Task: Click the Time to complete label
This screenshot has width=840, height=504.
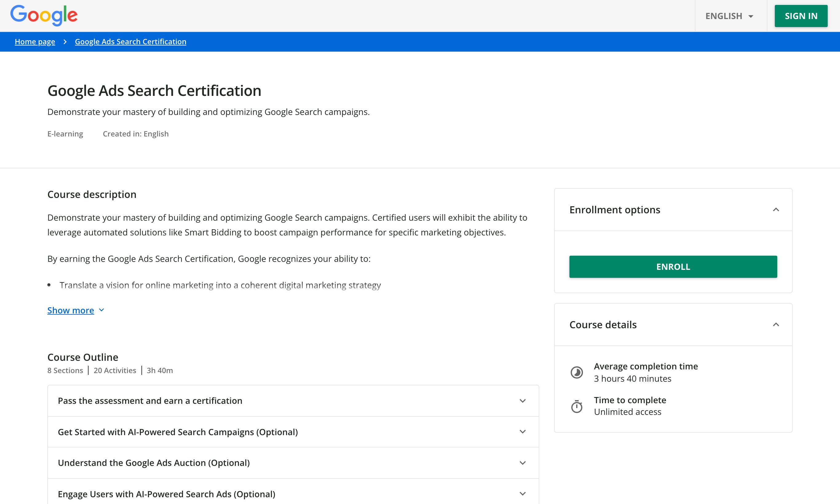Action: pos(630,400)
